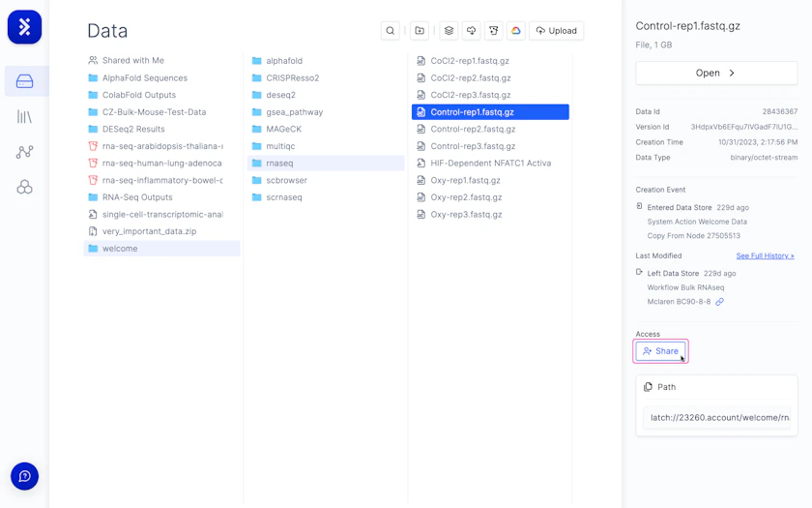Open the hexagon cluster sidebar icon

point(24,187)
